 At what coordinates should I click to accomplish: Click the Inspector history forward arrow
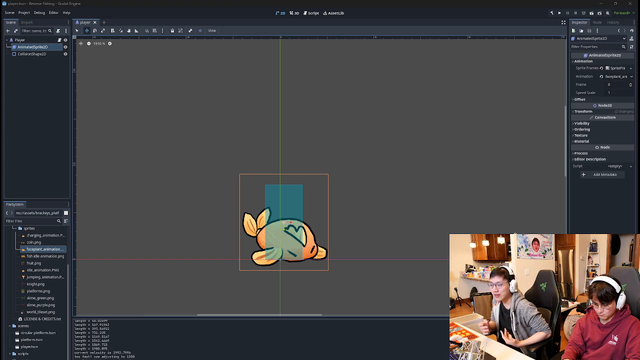point(624,31)
